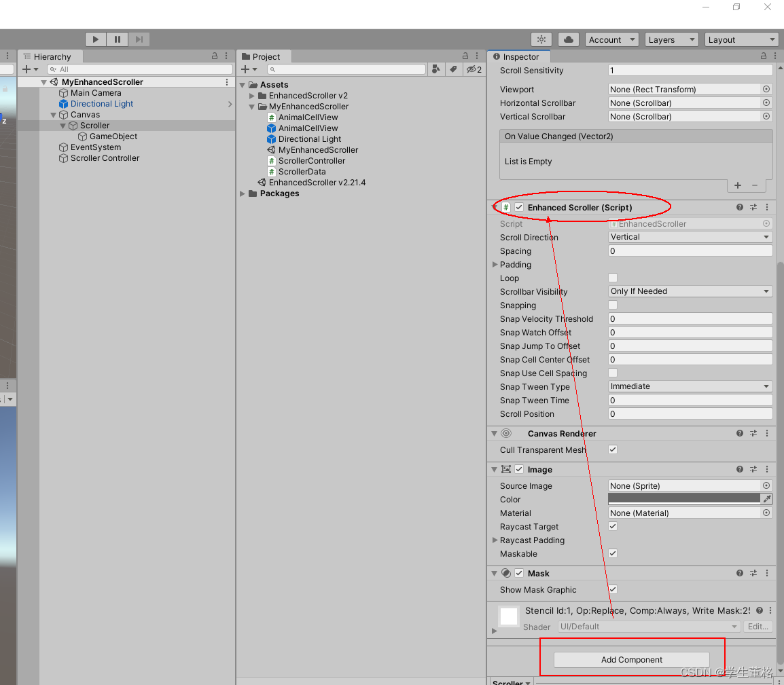Screen dimensions: 784x685
Task: Disable Raycast Target on the Image component
Action: click(x=612, y=526)
